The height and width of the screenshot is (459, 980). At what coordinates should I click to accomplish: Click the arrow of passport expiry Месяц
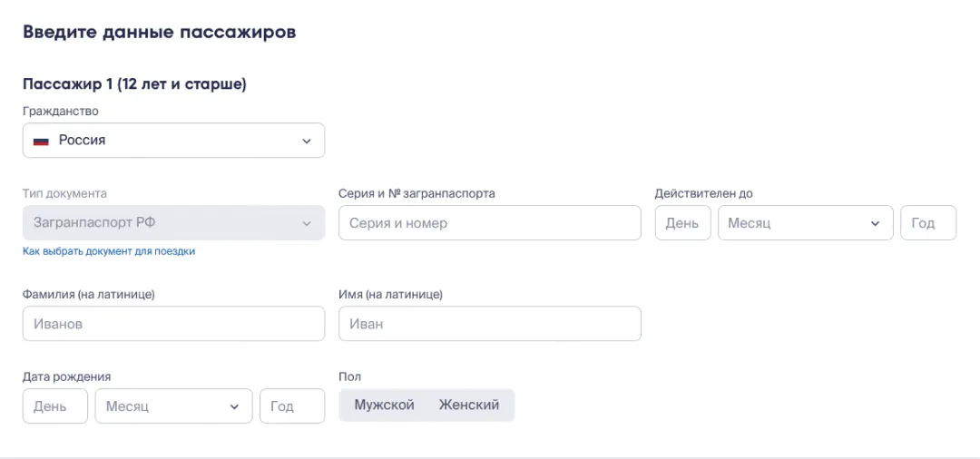coord(875,223)
